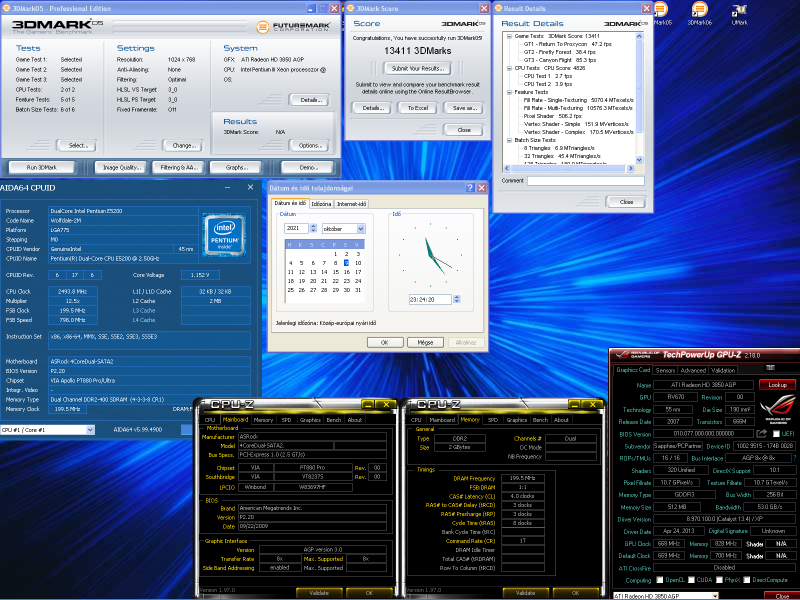Open the UMark desktop shortcut icon
Screen dimensions: 800x600
click(x=739, y=13)
